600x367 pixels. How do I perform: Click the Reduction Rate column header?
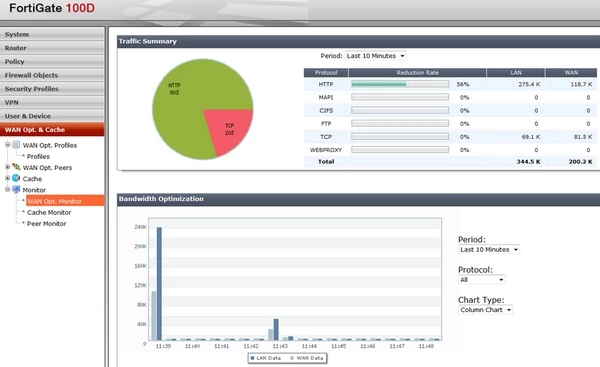(417, 73)
